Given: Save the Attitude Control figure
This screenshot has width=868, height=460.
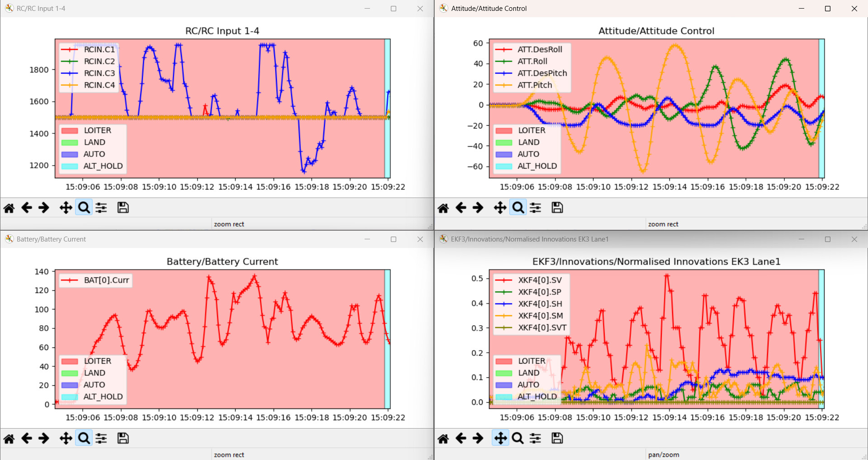Looking at the screenshot, I should pos(557,208).
